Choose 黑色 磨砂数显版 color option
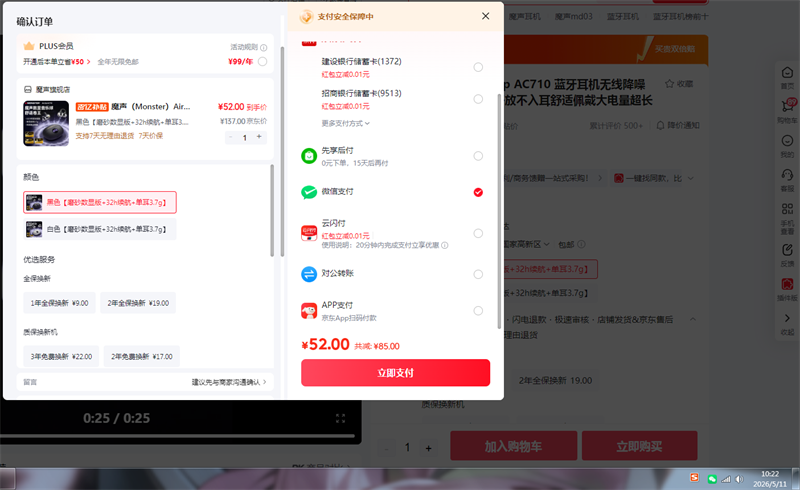The width and height of the screenshot is (800, 490). point(100,202)
